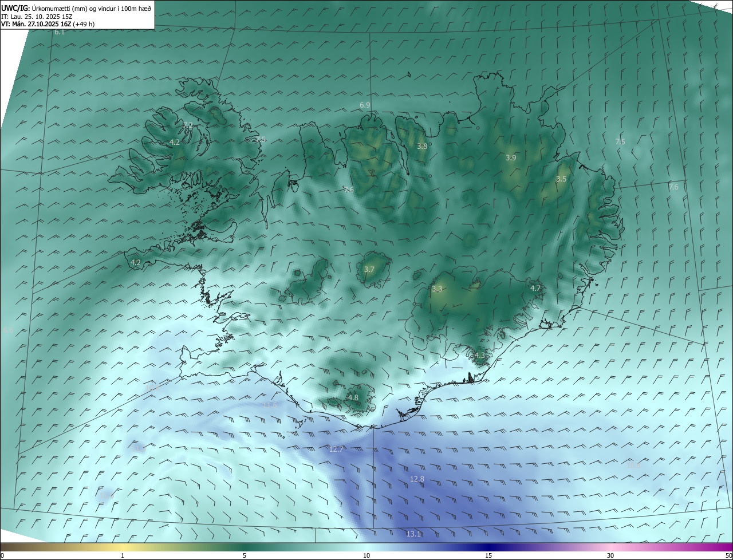Click the 3.7 value on the glacier outline
The width and height of the screenshot is (733, 560).
coord(369,269)
